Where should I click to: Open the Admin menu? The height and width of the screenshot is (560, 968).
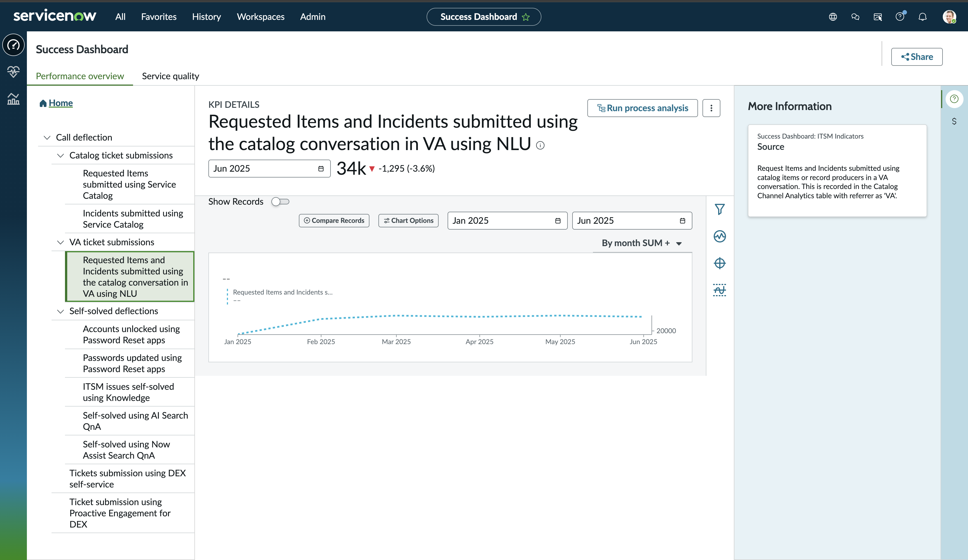[313, 17]
